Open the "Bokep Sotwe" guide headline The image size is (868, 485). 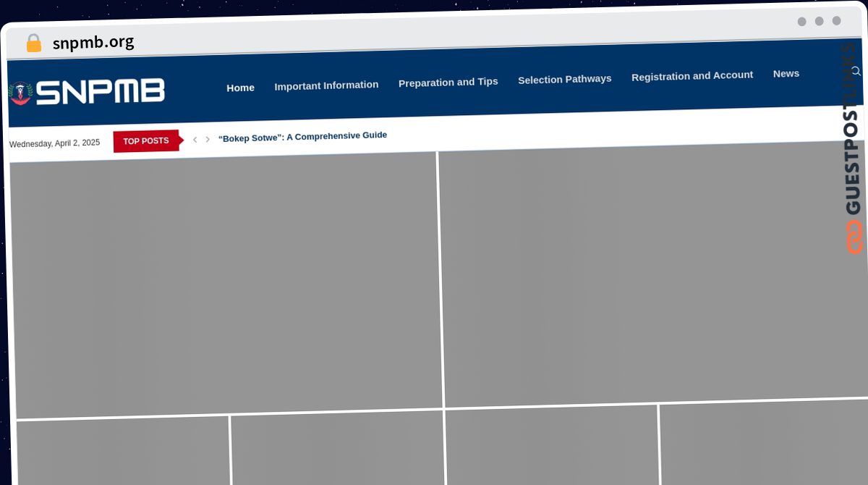pos(302,136)
